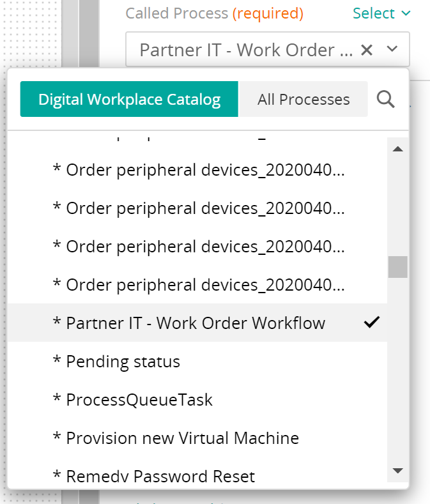Switch to the Digital Workplace Catalog tab
Screen dimensions: 430x504
129,99
